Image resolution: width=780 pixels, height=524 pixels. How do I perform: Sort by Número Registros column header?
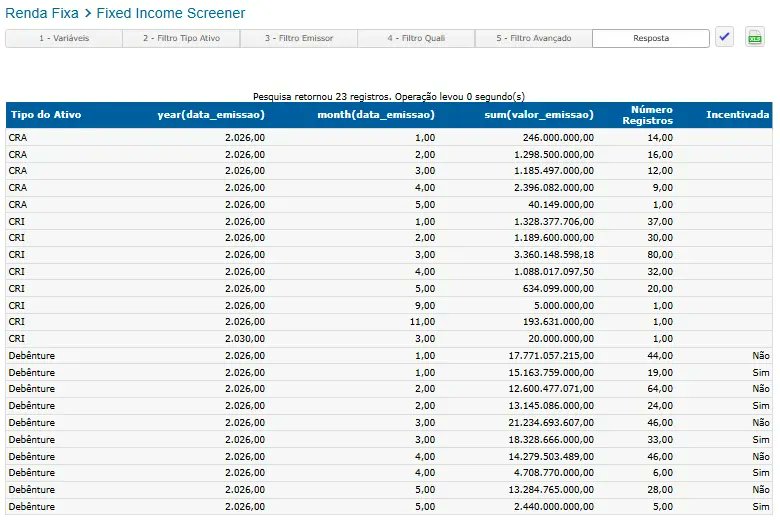[648, 115]
